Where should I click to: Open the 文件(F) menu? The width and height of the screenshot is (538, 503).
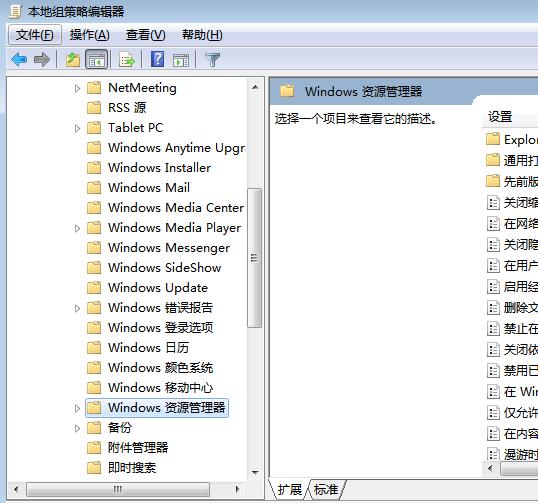tap(35, 35)
